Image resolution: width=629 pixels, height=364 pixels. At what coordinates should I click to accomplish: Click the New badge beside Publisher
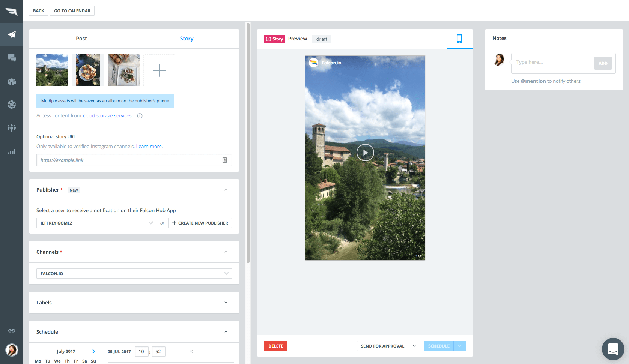[x=74, y=190]
